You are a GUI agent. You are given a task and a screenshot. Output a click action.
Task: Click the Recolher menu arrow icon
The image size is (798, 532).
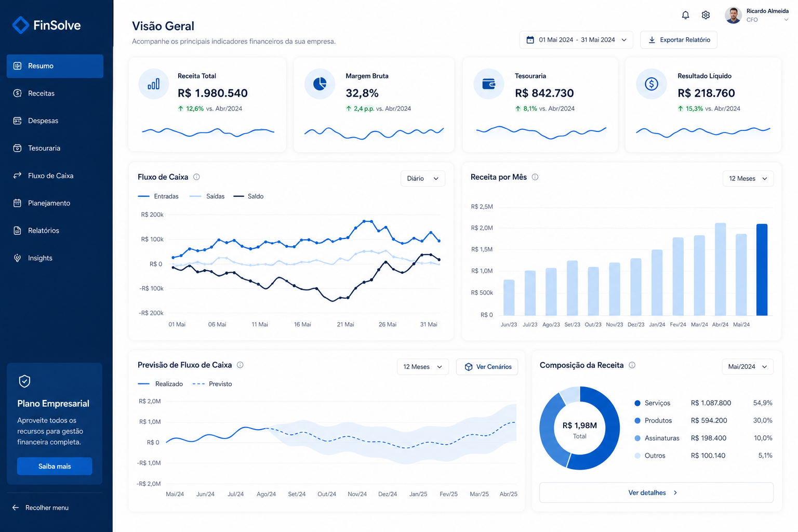tap(16, 508)
